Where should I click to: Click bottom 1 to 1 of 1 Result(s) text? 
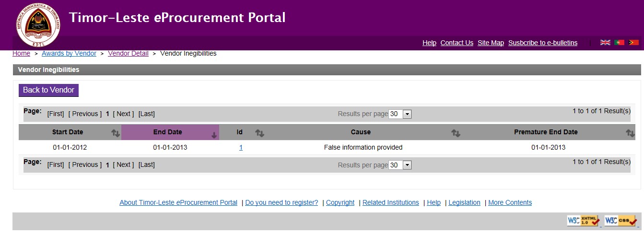601,162
